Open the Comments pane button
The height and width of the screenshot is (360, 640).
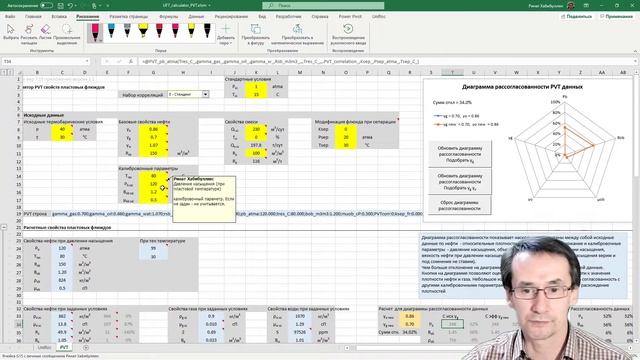click(616, 17)
